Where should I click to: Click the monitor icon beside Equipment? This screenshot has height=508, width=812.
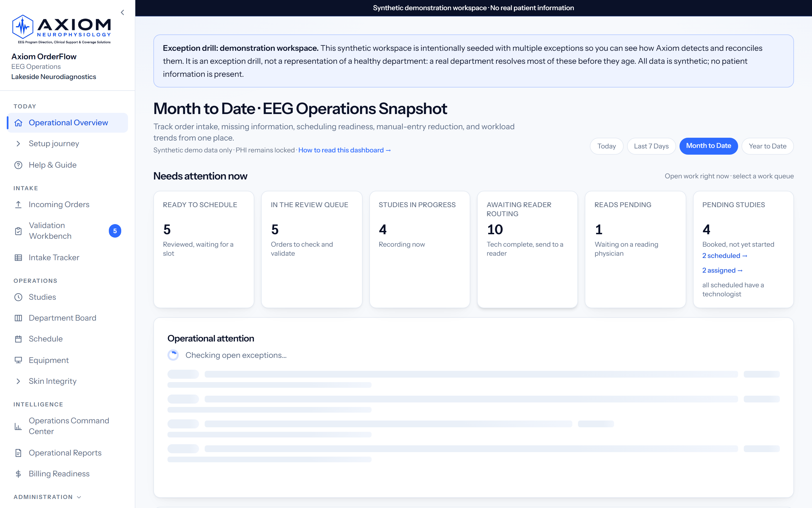(18, 360)
